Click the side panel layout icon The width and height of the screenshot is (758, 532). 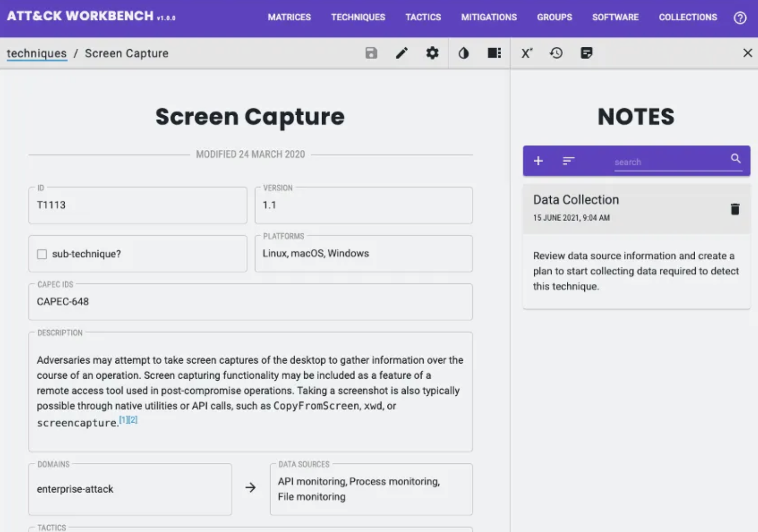click(494, 53)
